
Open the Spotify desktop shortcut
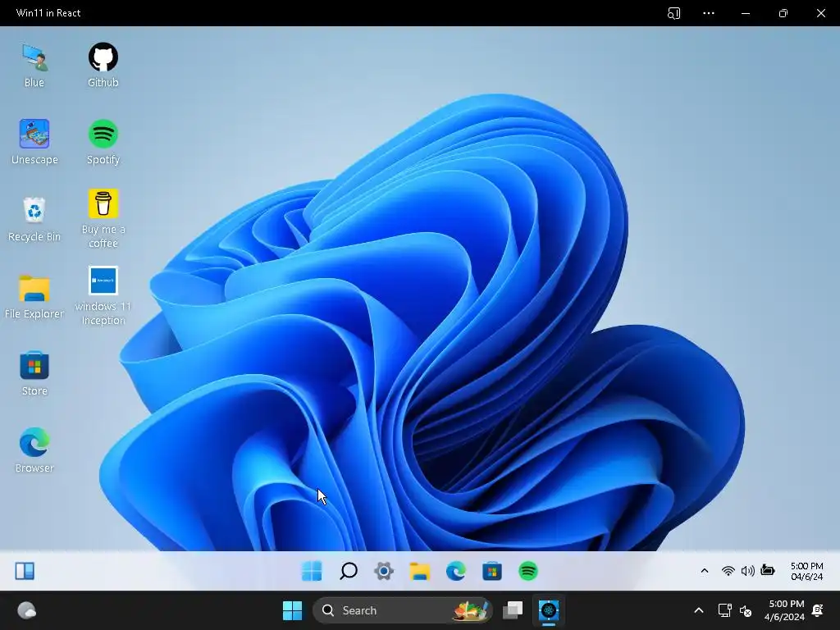(x=103, y=142)
